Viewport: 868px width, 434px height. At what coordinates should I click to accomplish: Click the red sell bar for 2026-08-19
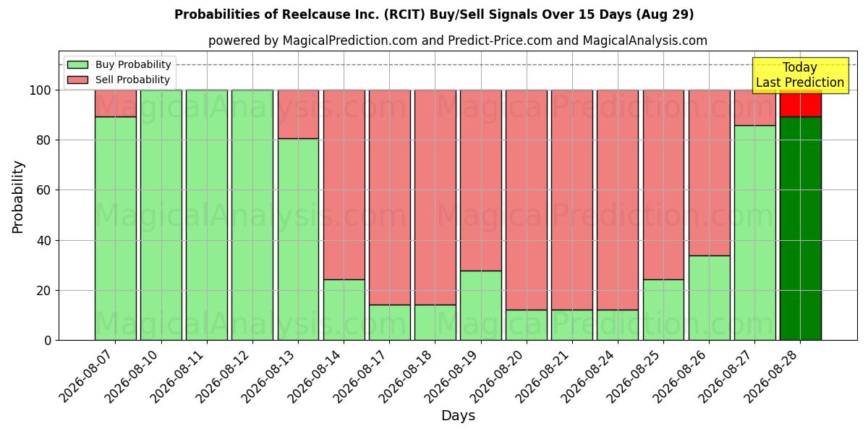481,180
